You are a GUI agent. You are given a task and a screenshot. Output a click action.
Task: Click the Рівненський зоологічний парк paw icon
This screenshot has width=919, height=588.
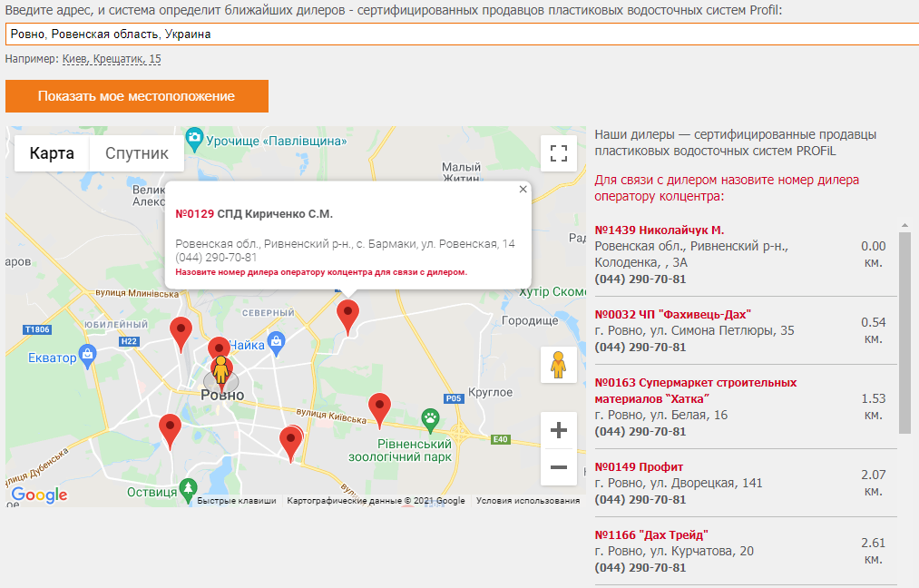tap(431, 420)
